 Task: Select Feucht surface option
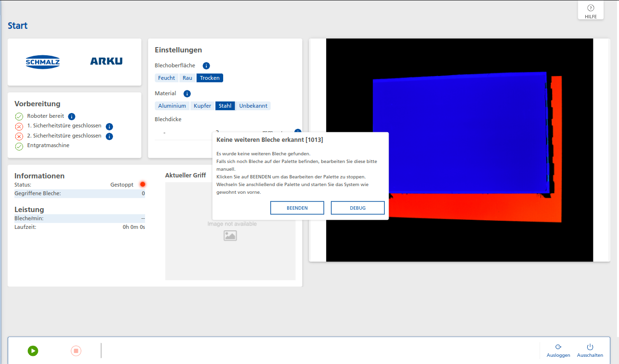pyautogui.click(x=166, y=77)
